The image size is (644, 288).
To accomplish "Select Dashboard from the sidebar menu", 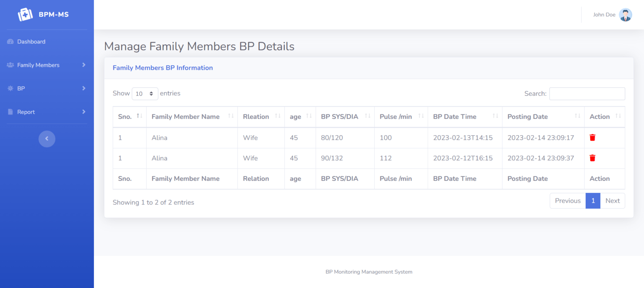I will pos(31,41).
